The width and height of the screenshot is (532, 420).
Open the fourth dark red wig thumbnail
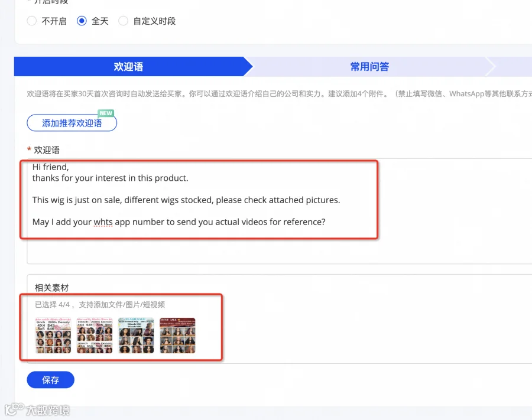[x=177, y=336]
